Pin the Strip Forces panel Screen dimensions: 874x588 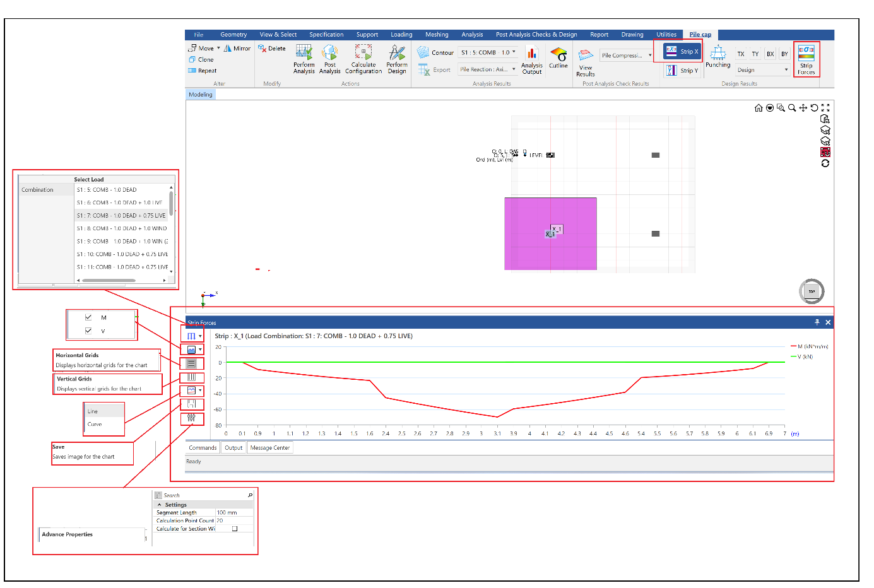817,322
